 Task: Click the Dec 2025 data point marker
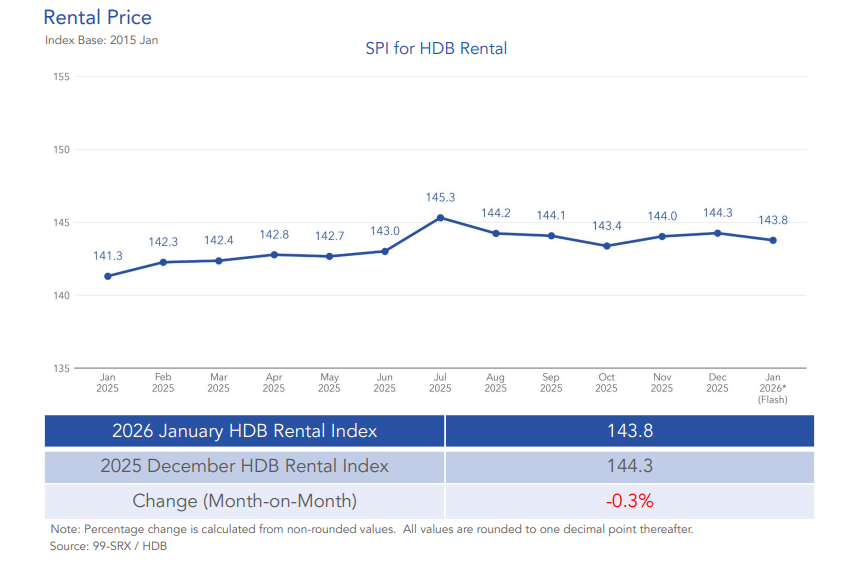coord(718,233)
